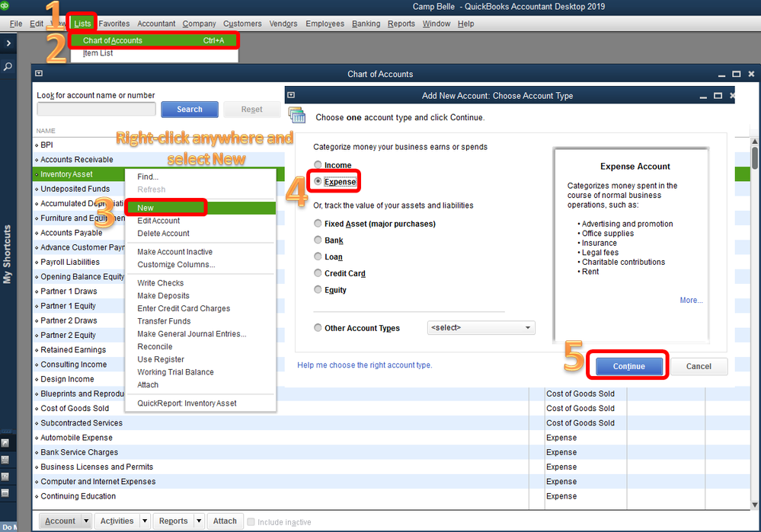Open the search magnifier in sidebar
The image size is (761, 532).
click(x=8, y=66)
